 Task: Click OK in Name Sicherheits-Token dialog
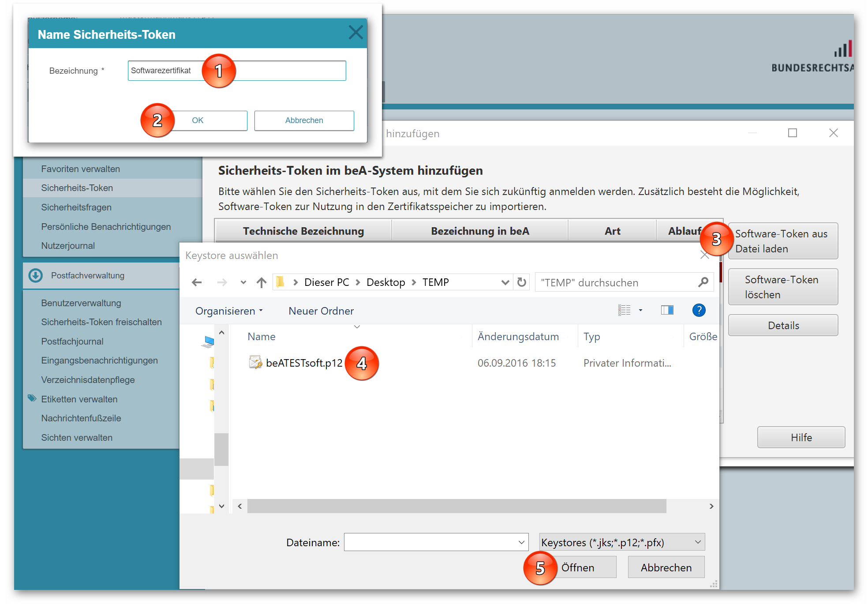click(x=198, y=120)
